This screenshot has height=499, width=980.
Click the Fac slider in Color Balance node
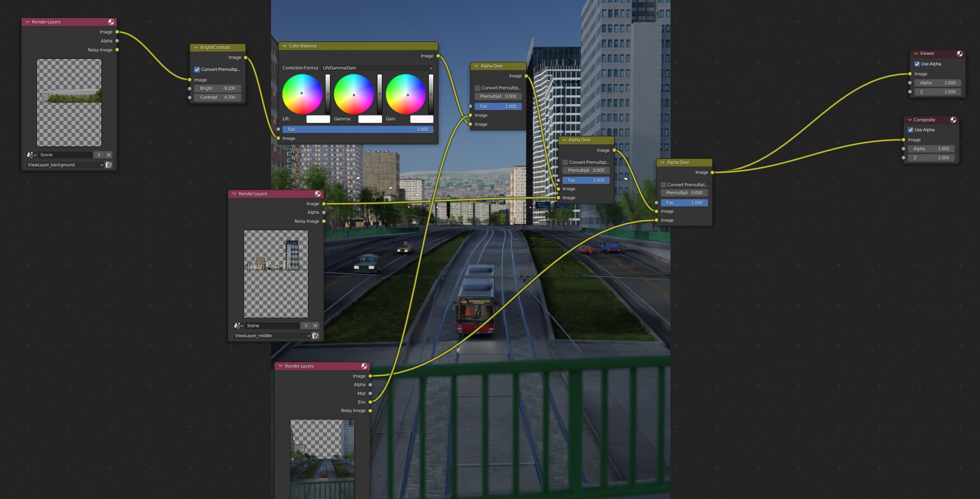(x=357, y=129)
